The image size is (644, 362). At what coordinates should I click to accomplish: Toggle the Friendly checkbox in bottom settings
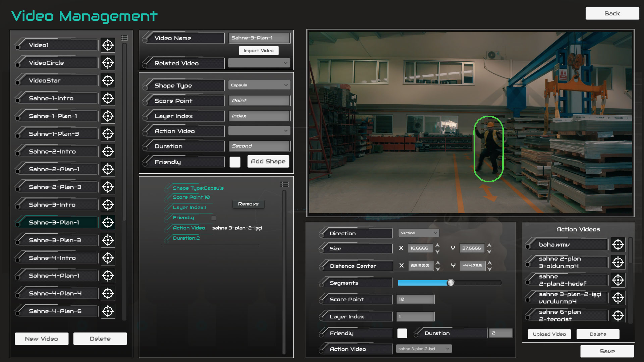click(x=402, y=333)
